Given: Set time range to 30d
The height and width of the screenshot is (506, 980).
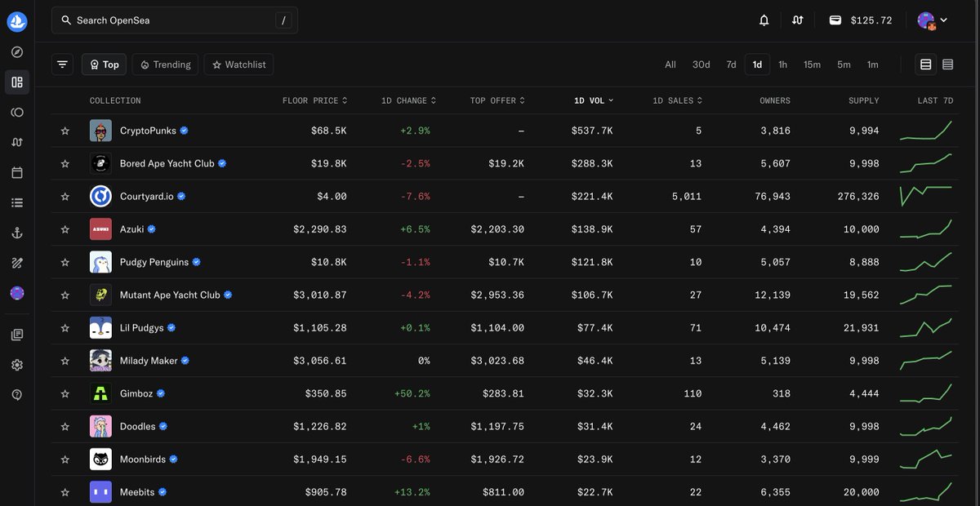Looking at the screenshot, I should tap(701, 64).
